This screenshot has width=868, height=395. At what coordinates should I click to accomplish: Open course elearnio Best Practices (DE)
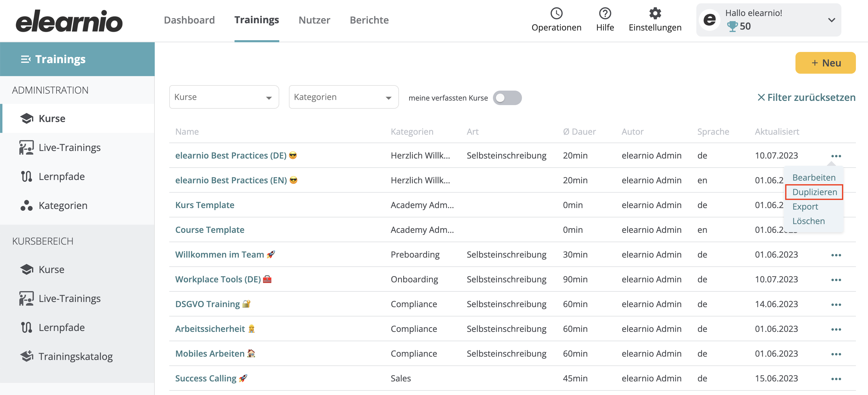(x=236, y=156)
